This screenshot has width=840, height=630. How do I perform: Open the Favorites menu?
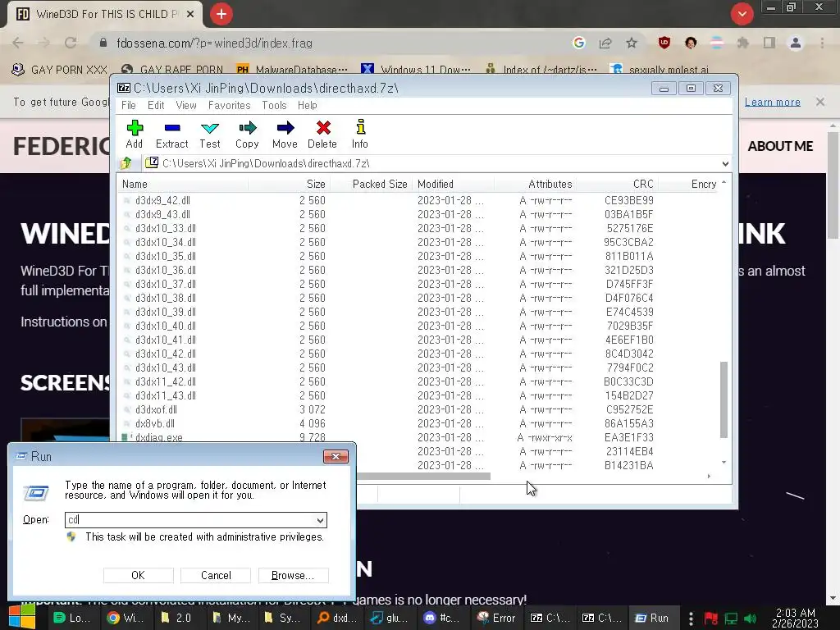pyautogui.click(x=230, y=106)
